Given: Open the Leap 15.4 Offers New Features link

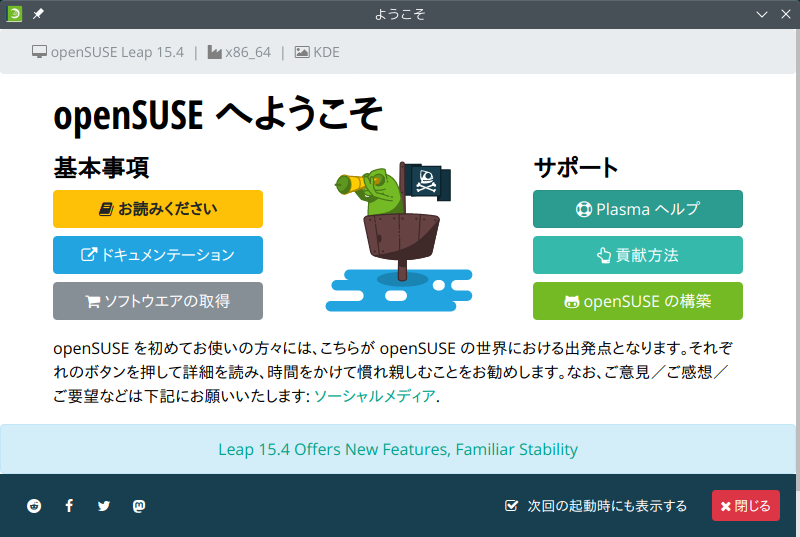Looking at the screenshot, I should tap(398, 449).
